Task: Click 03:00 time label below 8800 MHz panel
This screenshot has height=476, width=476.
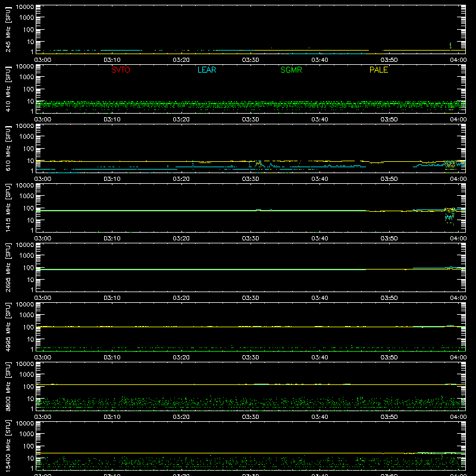Action: pos(43,417)
